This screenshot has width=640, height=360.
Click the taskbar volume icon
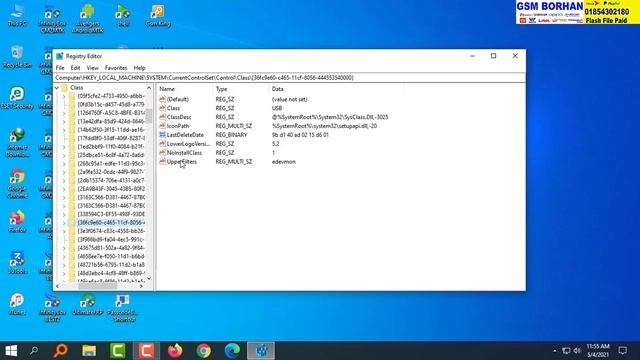pos(577,351)
